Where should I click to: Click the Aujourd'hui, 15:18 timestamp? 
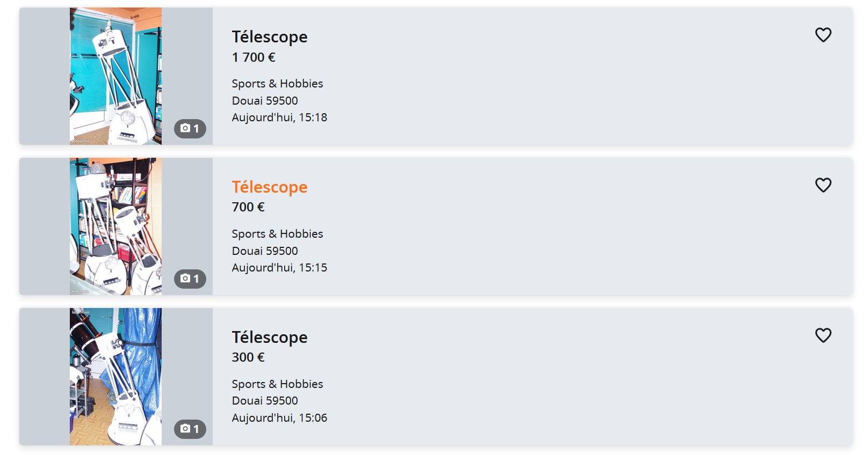coord(279,118)
